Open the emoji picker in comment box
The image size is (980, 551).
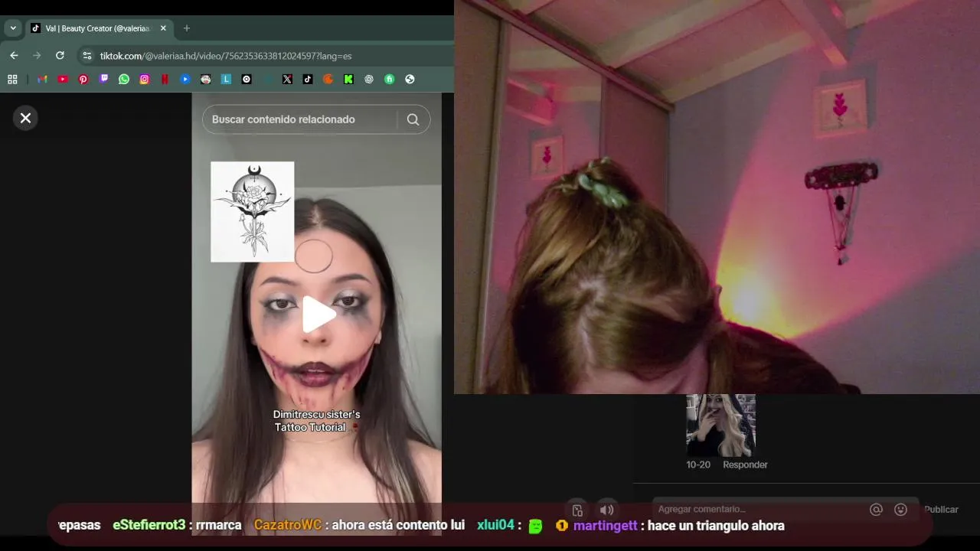pos(901,509)
